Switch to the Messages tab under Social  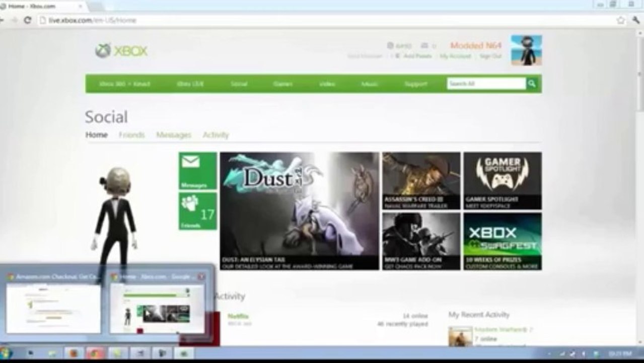174,135
